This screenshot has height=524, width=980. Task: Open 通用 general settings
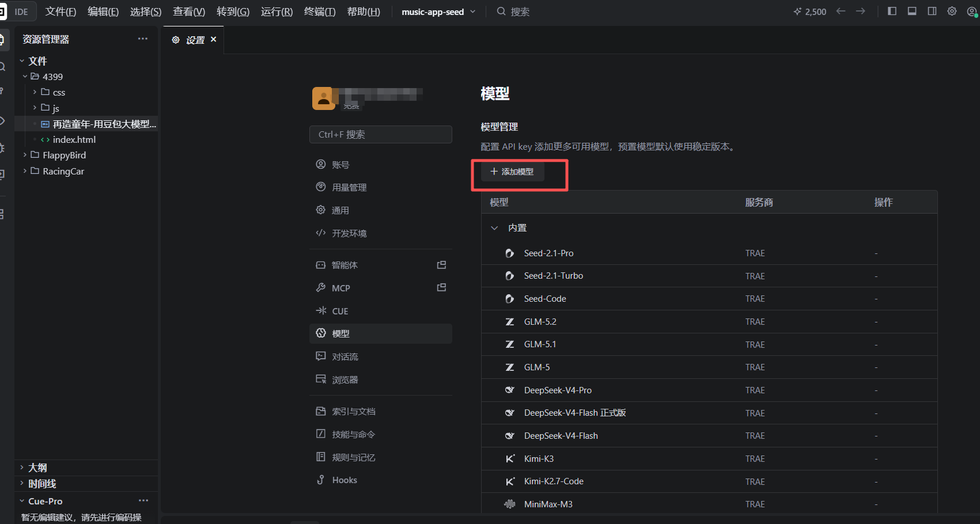381,210
